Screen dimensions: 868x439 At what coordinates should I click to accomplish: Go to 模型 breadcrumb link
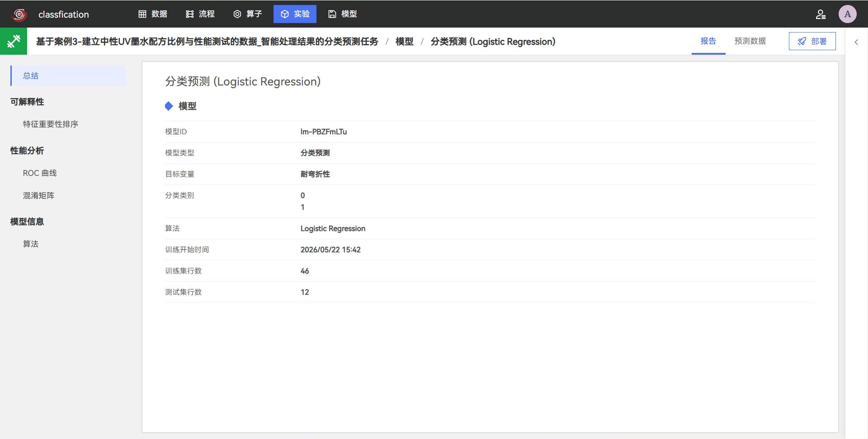pyautogui.click(x=404, y=42)
